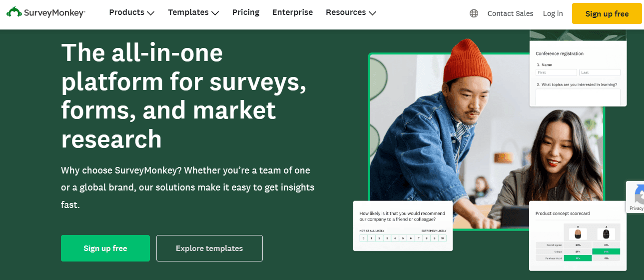Click the SurveyMonkey logo
The height and width of the screenshot is (280, 644).
point(45,12)
